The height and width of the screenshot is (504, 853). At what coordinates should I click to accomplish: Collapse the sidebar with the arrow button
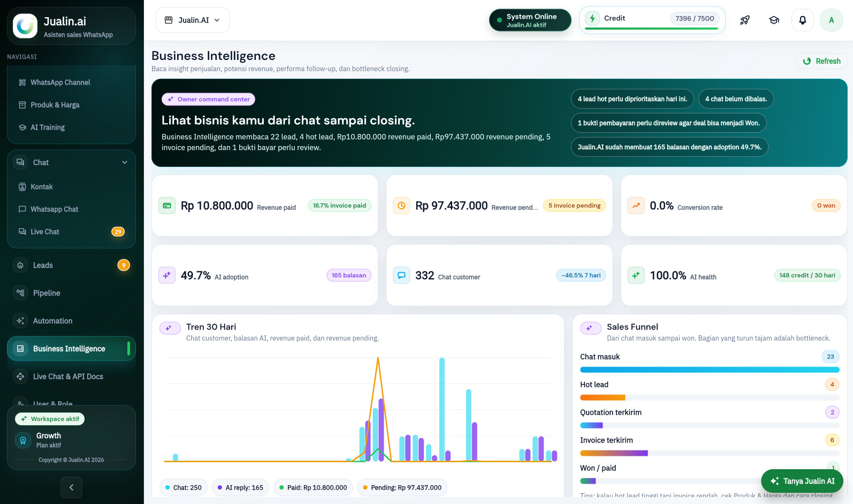[72, 487]
